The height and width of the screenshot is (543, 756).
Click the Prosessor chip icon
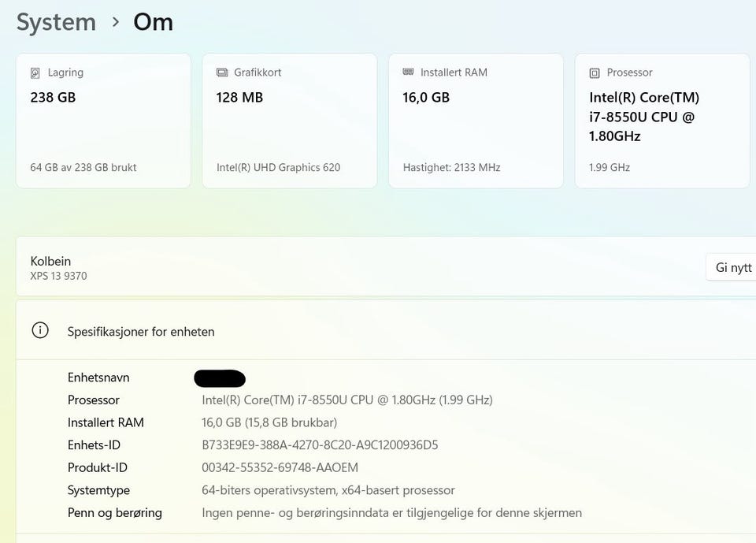pyautogui.click(x=595, y=73)
